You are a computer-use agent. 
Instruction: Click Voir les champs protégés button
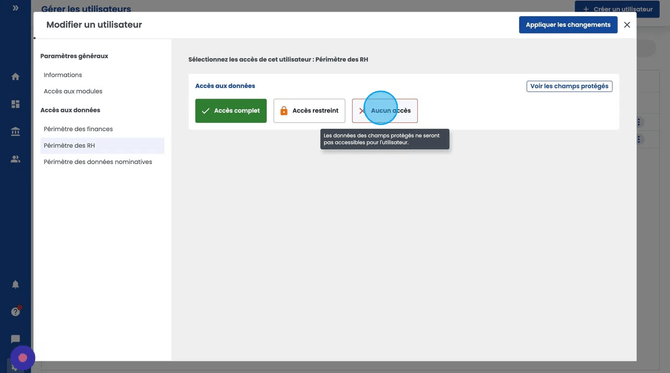569,86
